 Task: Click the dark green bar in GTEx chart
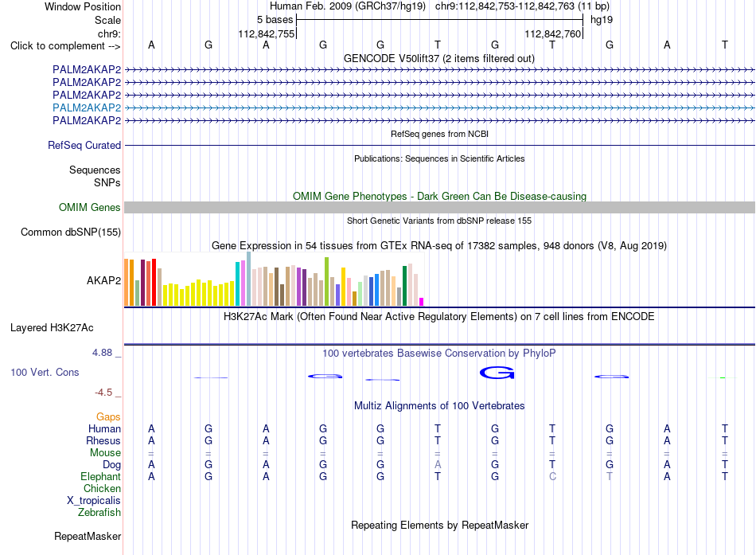(404, 286)
